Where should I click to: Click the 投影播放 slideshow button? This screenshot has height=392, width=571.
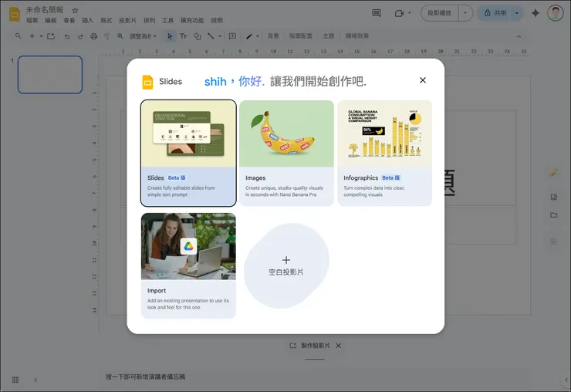point(440,13)
